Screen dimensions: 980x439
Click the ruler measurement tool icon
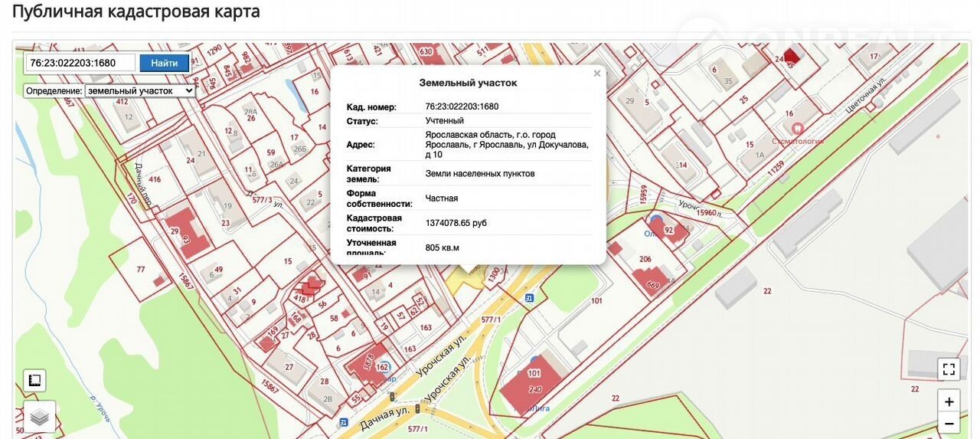tap(34, 380)
